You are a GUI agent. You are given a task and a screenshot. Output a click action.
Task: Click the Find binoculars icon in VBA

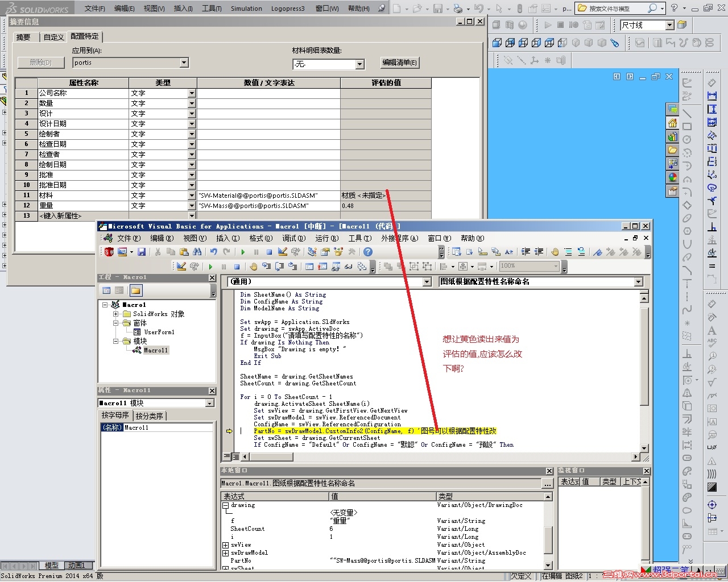tap(197, 252)
